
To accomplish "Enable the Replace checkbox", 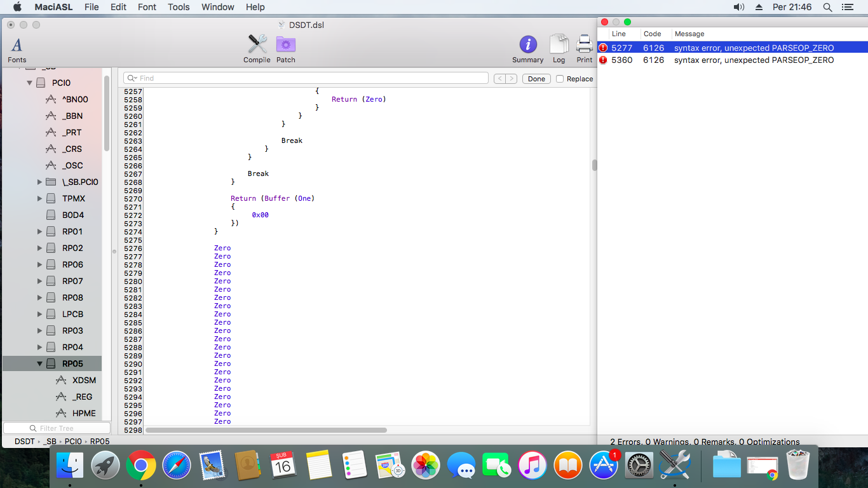I will (x=560, y=79).
